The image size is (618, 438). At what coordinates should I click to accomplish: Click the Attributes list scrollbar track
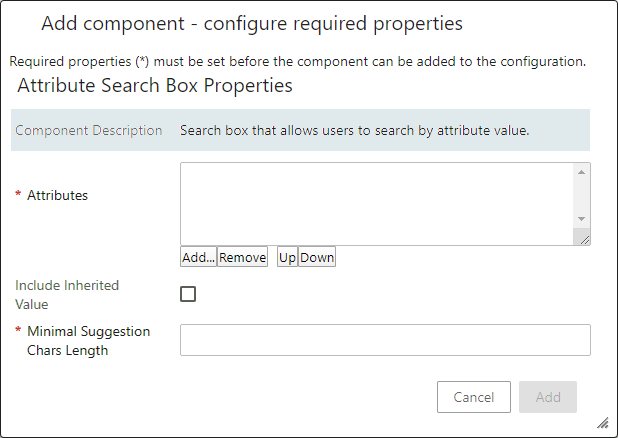click(x=581, y=196)
